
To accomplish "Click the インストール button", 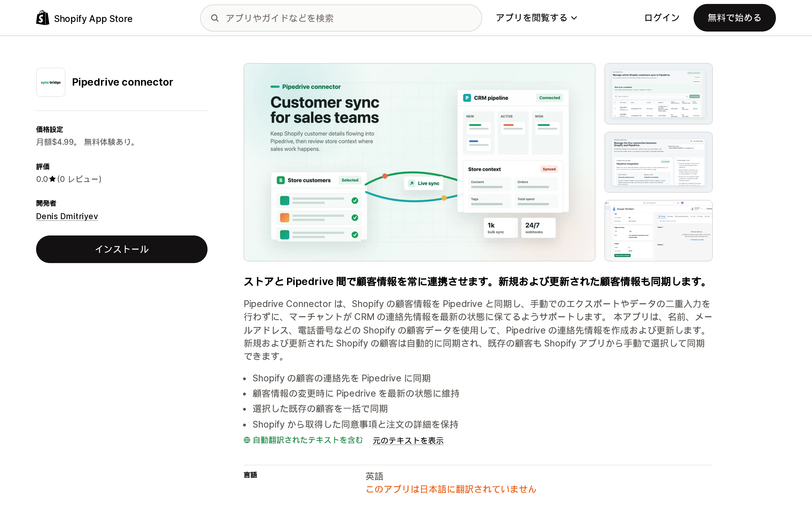I will click(122, 249).
